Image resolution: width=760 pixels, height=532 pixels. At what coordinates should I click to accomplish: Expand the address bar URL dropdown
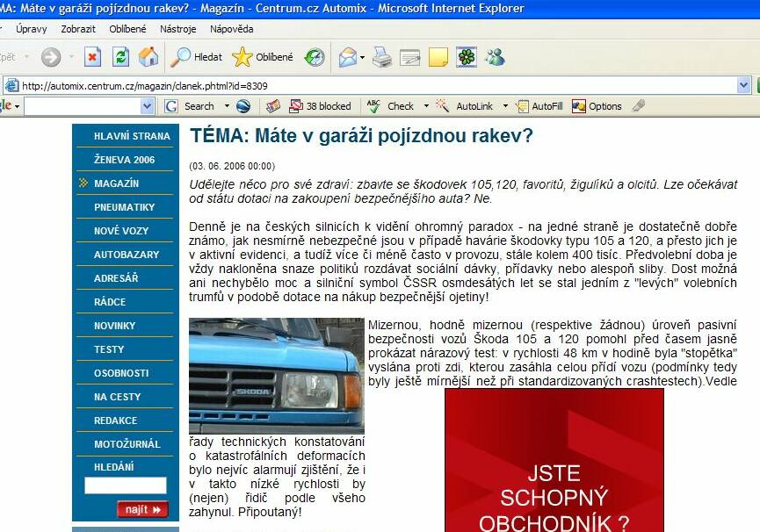click(743, 85)
